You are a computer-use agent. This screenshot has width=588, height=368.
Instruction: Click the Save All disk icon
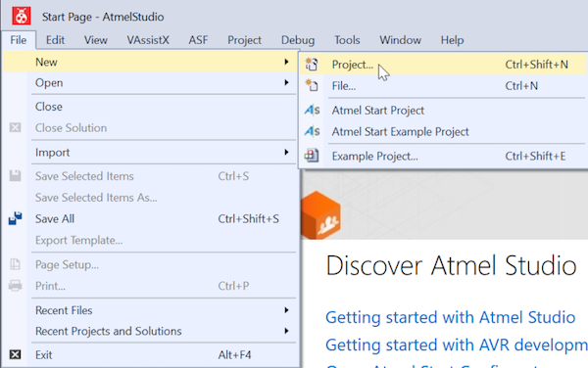pos(16,218)
